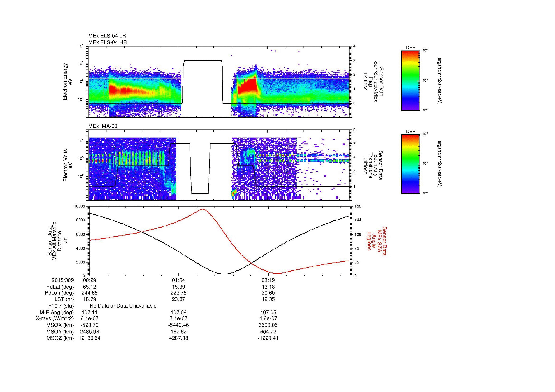Click the 'LST (hr)' row label
This screenshot has width=555, height=392.
click(64, 299)
